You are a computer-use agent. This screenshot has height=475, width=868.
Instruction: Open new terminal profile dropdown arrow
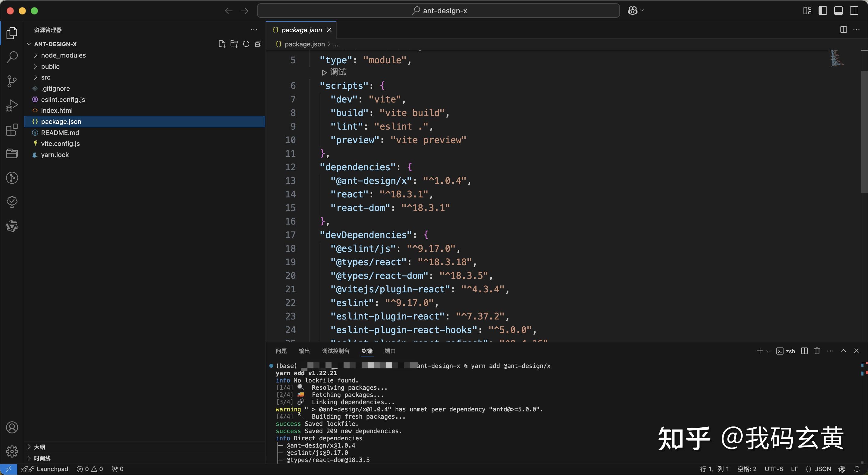(768, 351)
